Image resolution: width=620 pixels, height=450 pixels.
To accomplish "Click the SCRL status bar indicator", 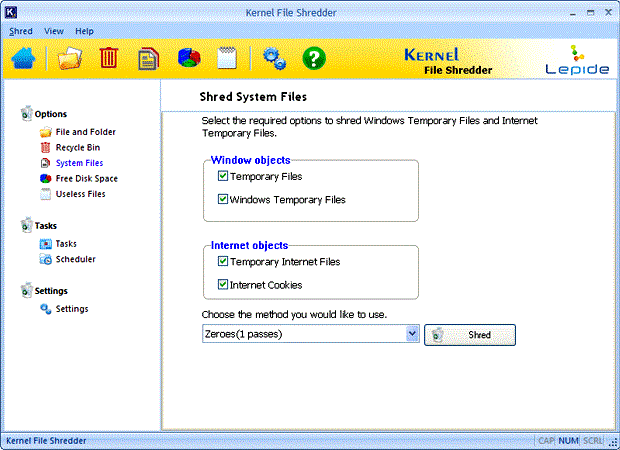I will point(593,441).
